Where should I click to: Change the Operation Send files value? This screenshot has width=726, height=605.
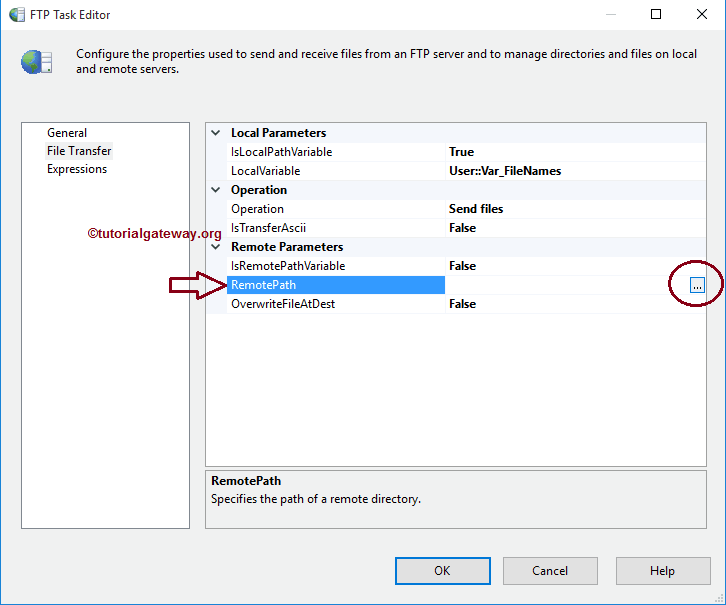476,209
